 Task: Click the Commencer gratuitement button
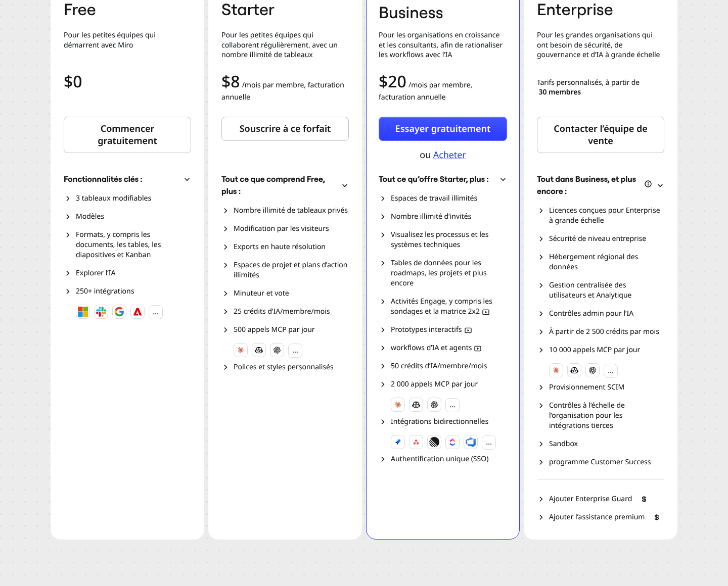(127, 135)
